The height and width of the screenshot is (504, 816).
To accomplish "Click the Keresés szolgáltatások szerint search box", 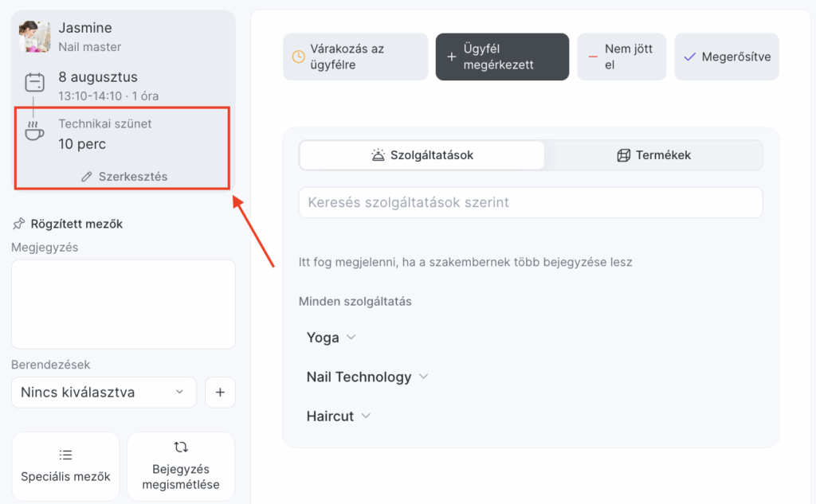I will (530, 202).
